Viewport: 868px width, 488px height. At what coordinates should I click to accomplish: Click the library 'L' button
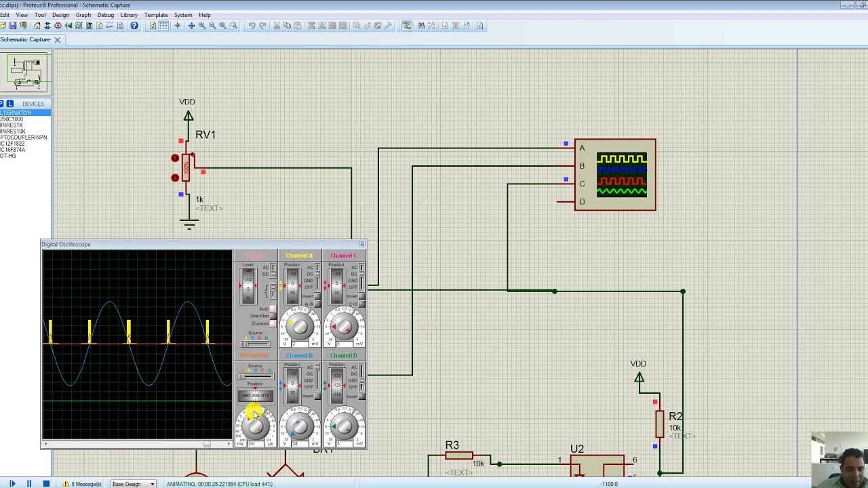pos(10,104)
